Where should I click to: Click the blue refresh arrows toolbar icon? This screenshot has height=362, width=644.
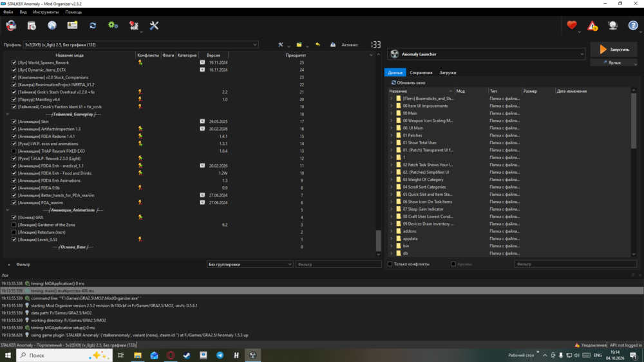pyautogui.click(x=93, y=26)
